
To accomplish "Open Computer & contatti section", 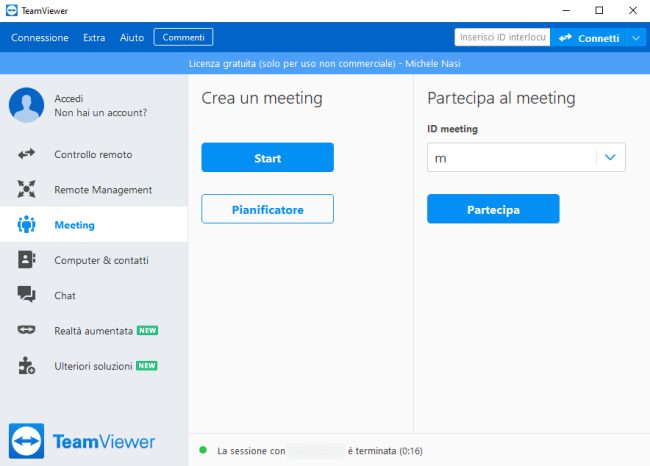I will 101,260.
